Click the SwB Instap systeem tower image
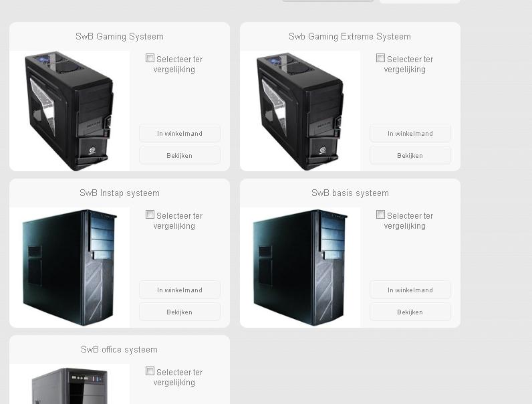This screenshot has height=404, width=532. pyautogui.click(x=70, y=268)
